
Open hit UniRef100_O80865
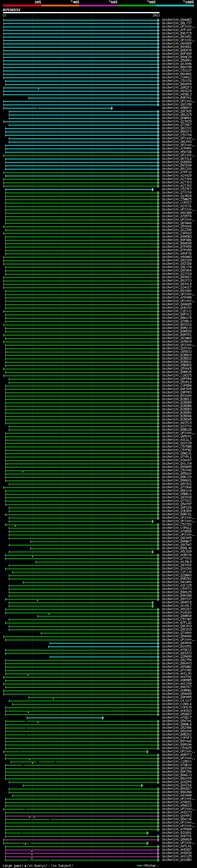177,43
